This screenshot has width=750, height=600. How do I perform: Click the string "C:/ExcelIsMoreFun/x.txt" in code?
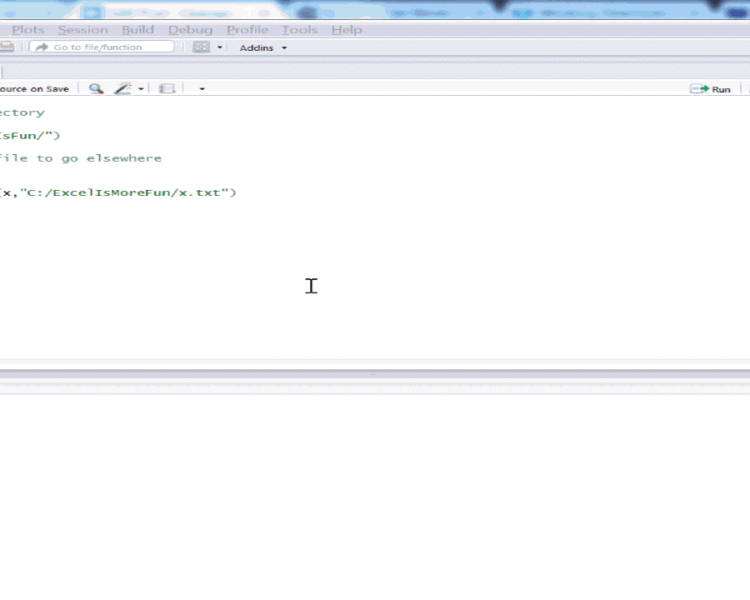point(124,192)
